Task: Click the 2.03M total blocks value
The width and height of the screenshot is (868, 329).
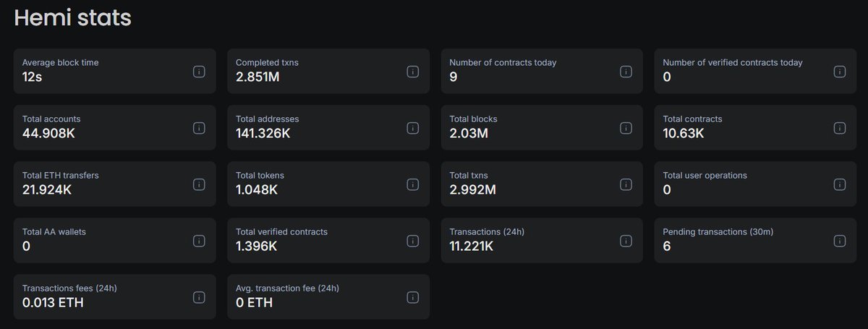Action: tap(468, 133)
